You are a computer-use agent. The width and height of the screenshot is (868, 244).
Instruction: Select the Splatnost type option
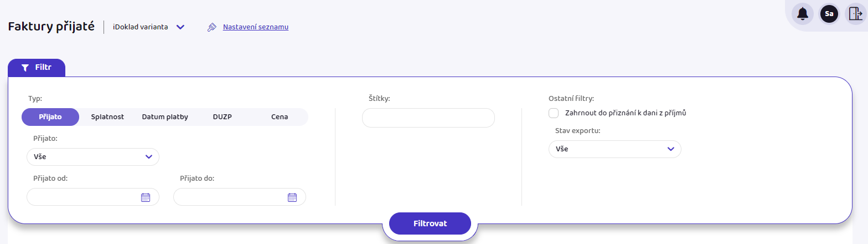[x=107, y=117]
